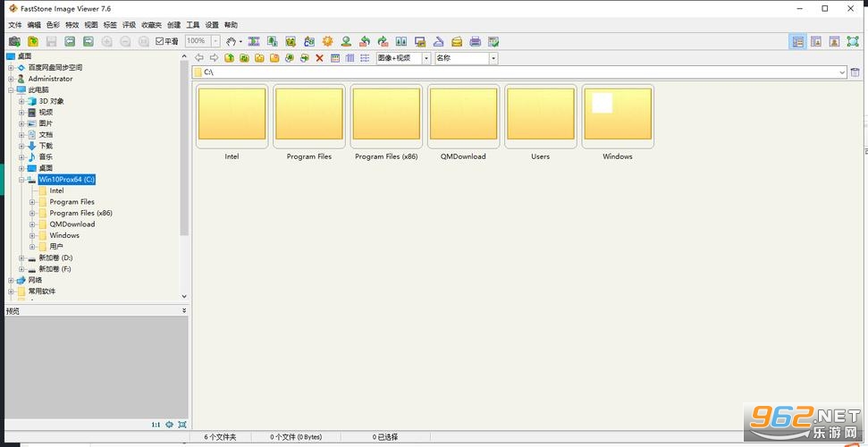
Task: Click the Intel folder thumbnail
Action: (x=232, y=117)
